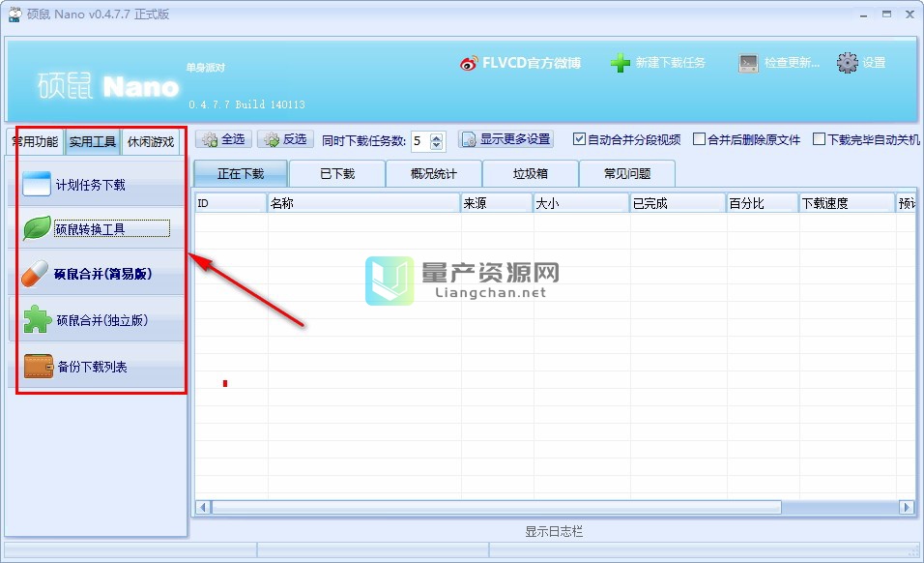Image resolution: width=924 pixels, height=563 pixels.
Task: Click 计划任务下载 label
Action: click(x=91, y=185)
